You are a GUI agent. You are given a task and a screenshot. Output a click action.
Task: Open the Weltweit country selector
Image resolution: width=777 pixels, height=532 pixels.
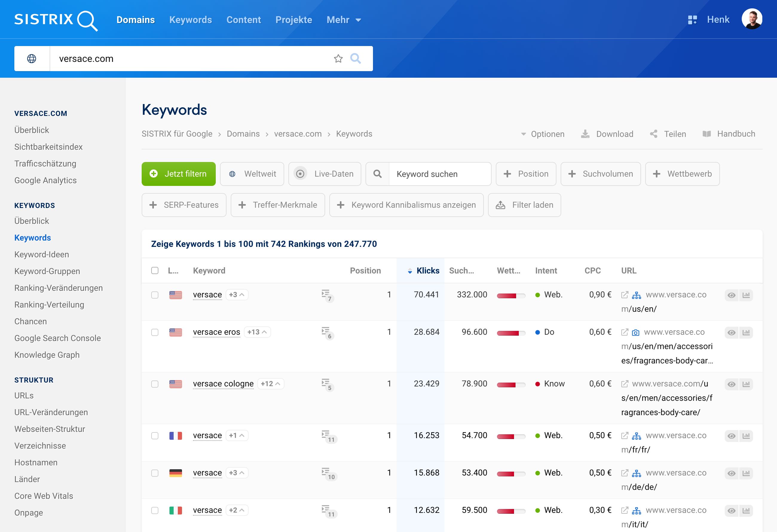[x=252, y=174]
